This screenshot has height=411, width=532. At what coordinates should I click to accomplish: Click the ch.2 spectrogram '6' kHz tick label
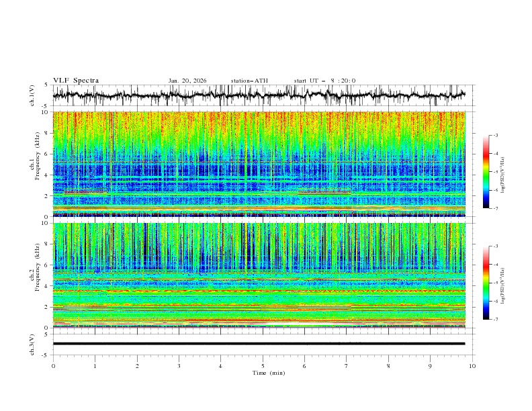point(48,265)
